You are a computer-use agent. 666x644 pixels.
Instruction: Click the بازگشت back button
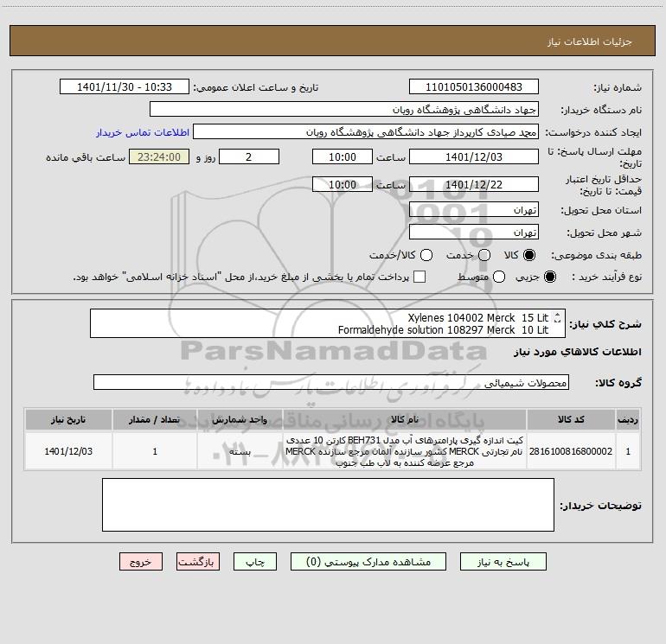[198, 562]
